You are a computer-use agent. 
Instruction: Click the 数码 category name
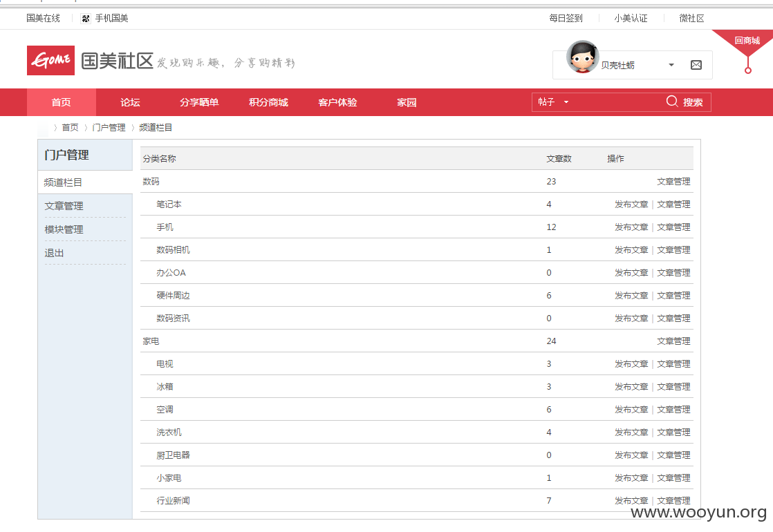click(151, 182)
